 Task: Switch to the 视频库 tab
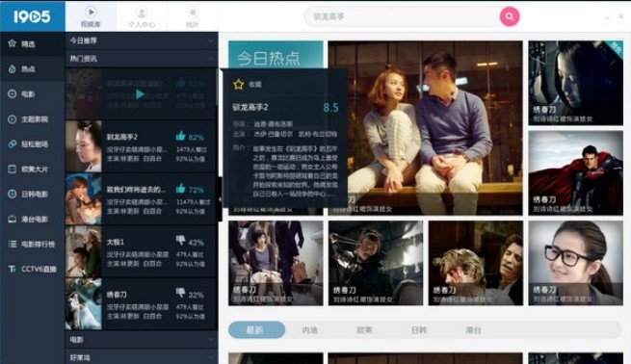(x=91, y=16)
